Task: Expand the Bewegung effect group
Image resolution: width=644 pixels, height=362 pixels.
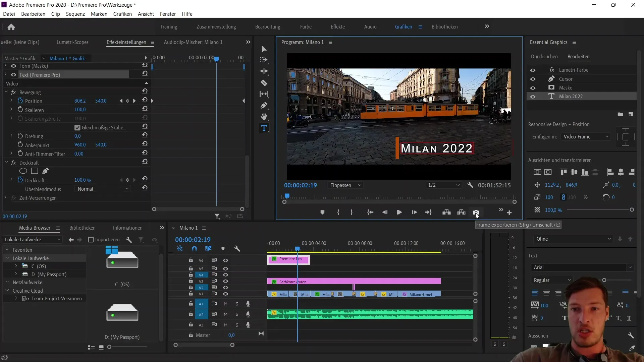Action: [6, 92]
